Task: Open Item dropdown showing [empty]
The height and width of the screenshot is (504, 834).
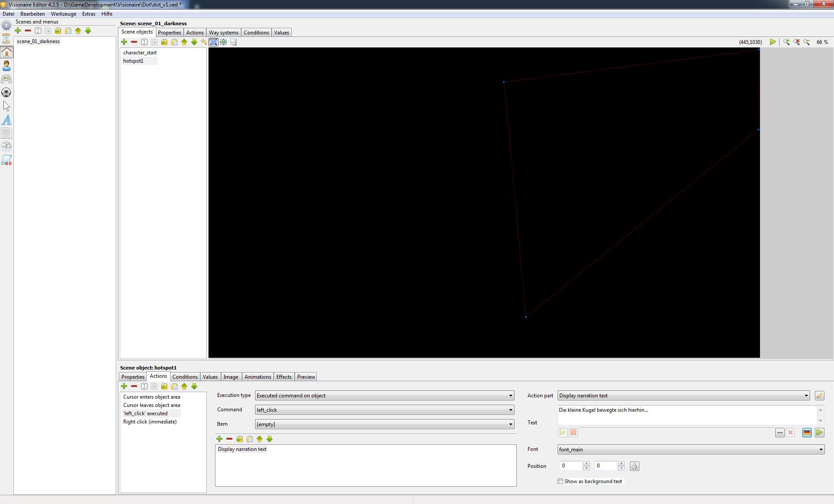Action: tap(384, 424)
